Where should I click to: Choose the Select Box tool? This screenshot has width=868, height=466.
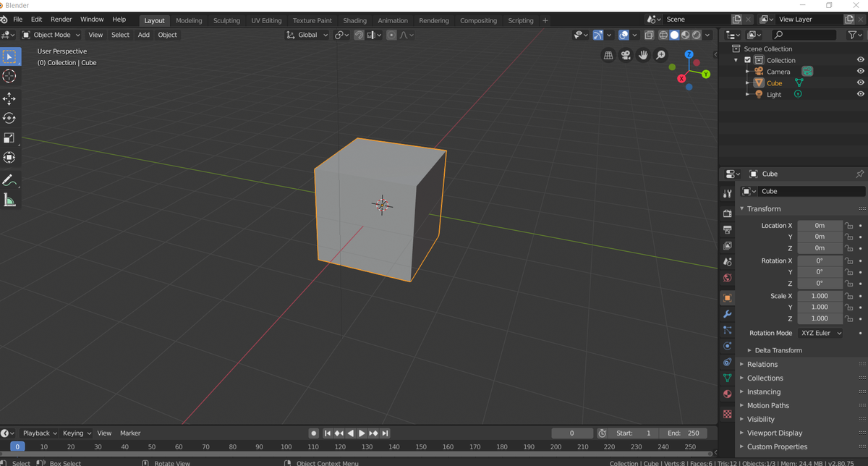click(9, 56)
